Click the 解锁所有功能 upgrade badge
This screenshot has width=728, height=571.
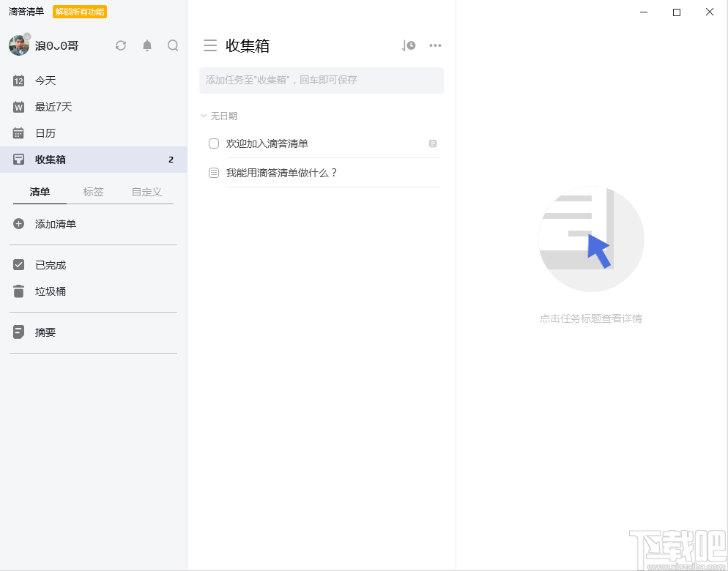coord(78,12)
